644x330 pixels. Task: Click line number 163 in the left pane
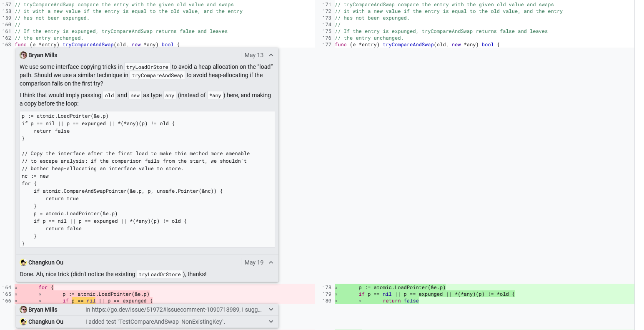pos(7,45)
